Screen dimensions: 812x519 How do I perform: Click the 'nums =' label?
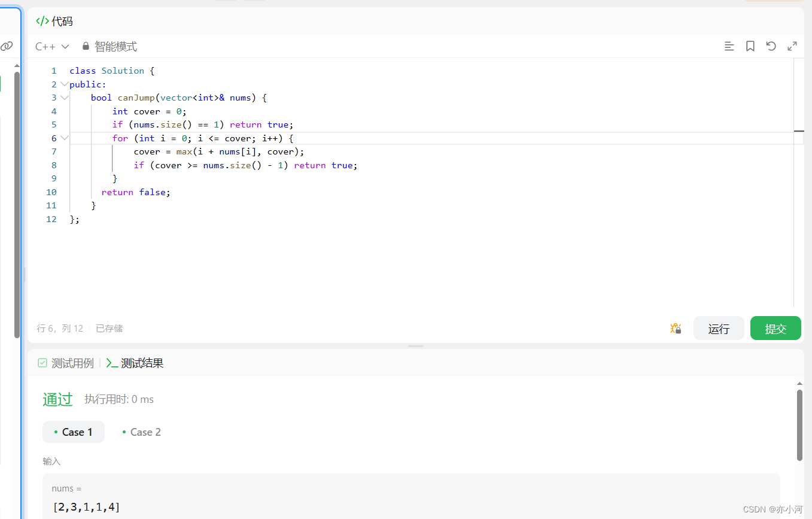pyautogui.click(x=66, y=488)
